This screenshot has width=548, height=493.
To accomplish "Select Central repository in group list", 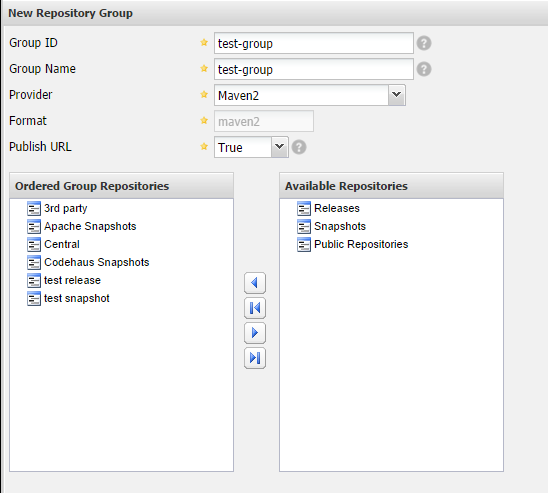I will point(62,244).
